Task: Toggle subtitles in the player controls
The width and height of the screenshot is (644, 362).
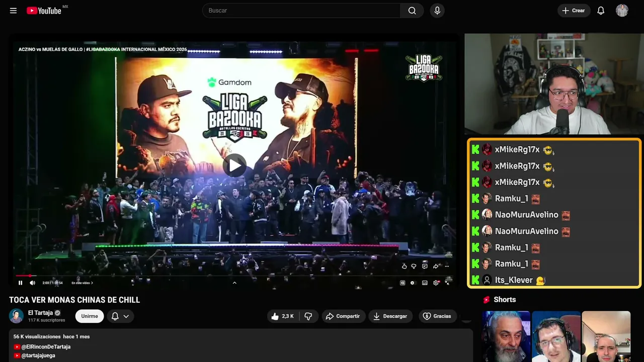Action: click(x=425, y=283)
